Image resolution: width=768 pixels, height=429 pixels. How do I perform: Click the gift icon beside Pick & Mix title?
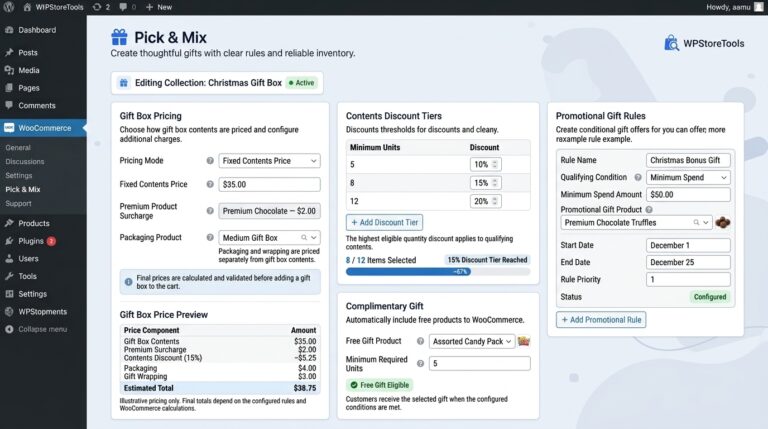coord(119,37)
